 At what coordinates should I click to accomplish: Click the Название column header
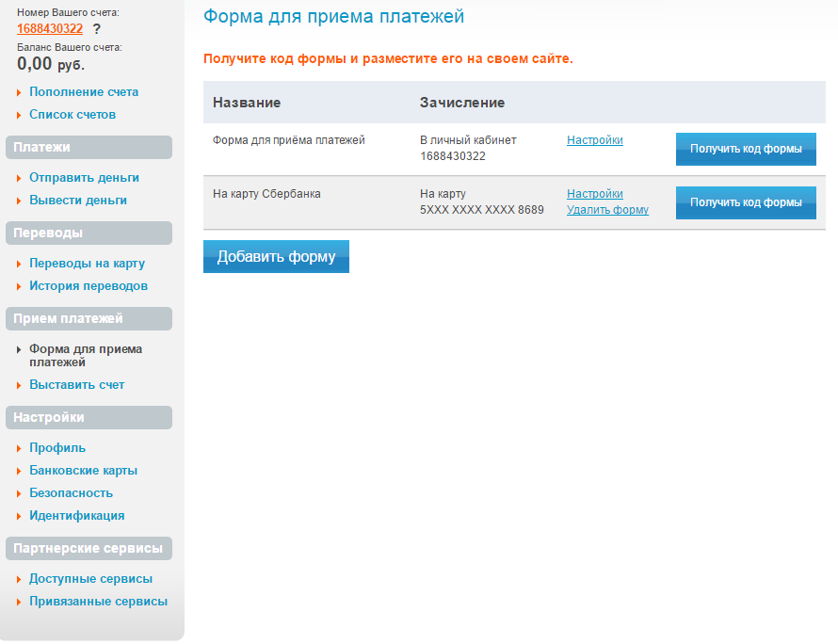247,103
